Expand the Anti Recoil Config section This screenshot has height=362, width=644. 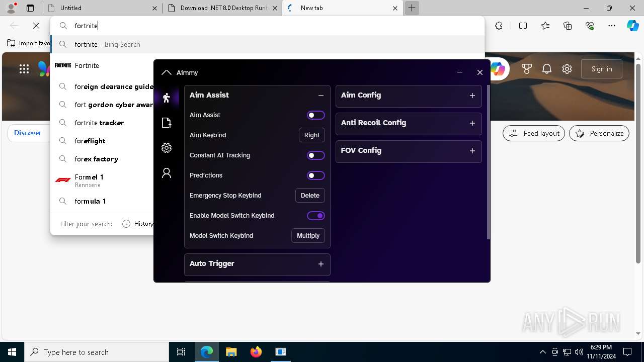[x=472, y=123]
